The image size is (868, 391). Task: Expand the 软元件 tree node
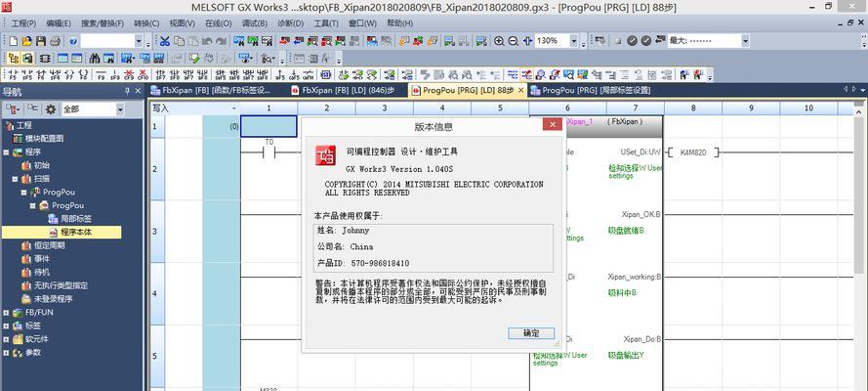click(7, 339)
